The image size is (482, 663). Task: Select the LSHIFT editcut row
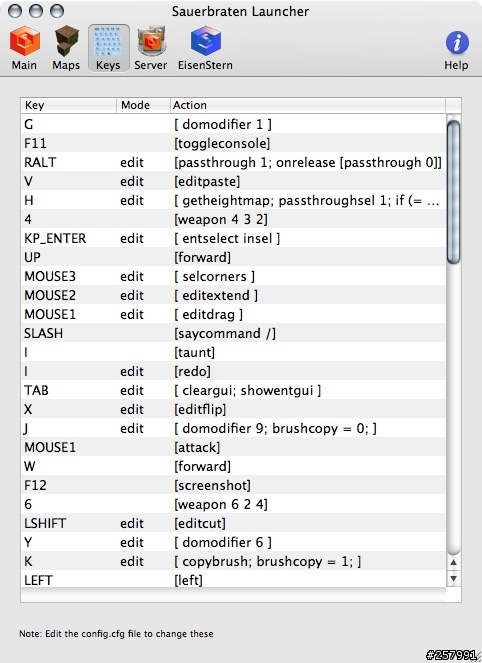(x=233, y=523)
